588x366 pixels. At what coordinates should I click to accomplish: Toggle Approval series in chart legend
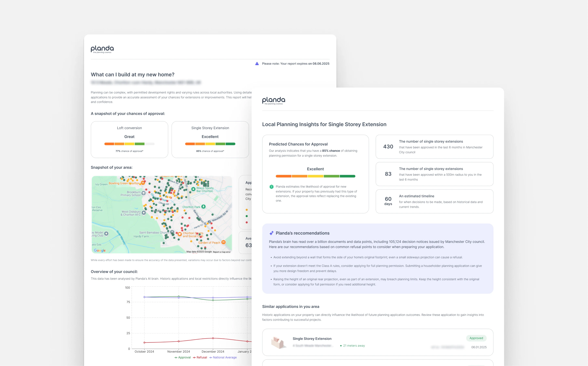[183, 357]
